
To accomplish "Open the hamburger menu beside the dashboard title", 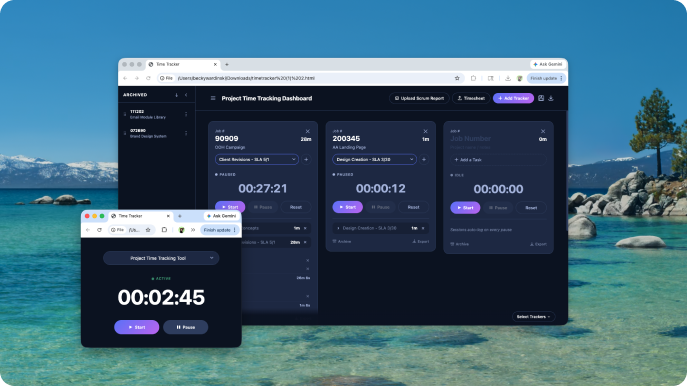I will tap(213, 98).
